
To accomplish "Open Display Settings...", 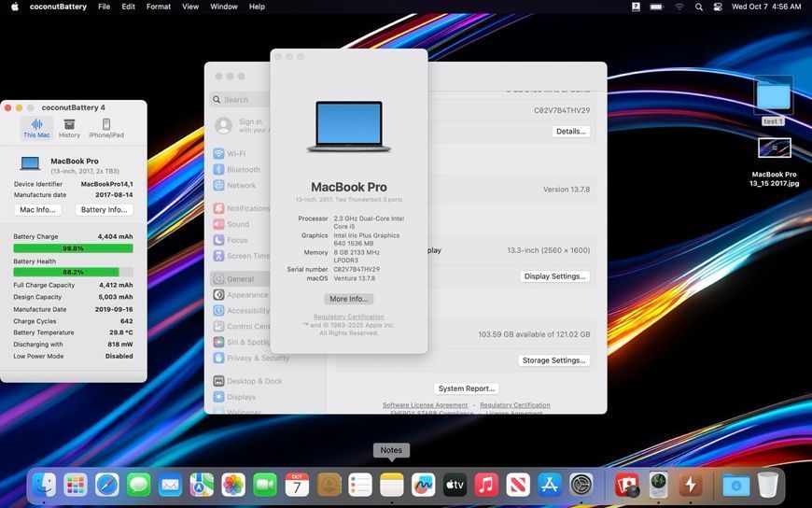I will point(554,276).
